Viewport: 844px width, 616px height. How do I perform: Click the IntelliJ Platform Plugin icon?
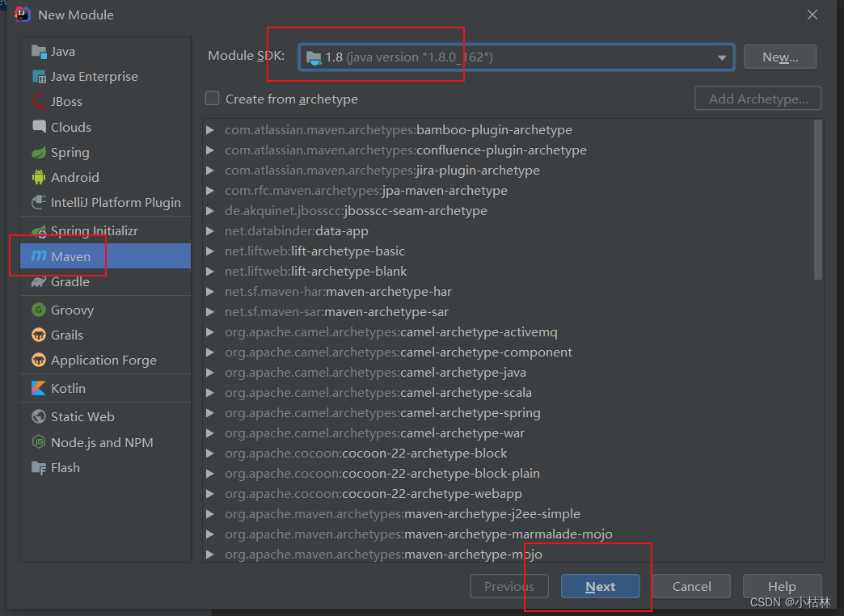click(39, 202)
